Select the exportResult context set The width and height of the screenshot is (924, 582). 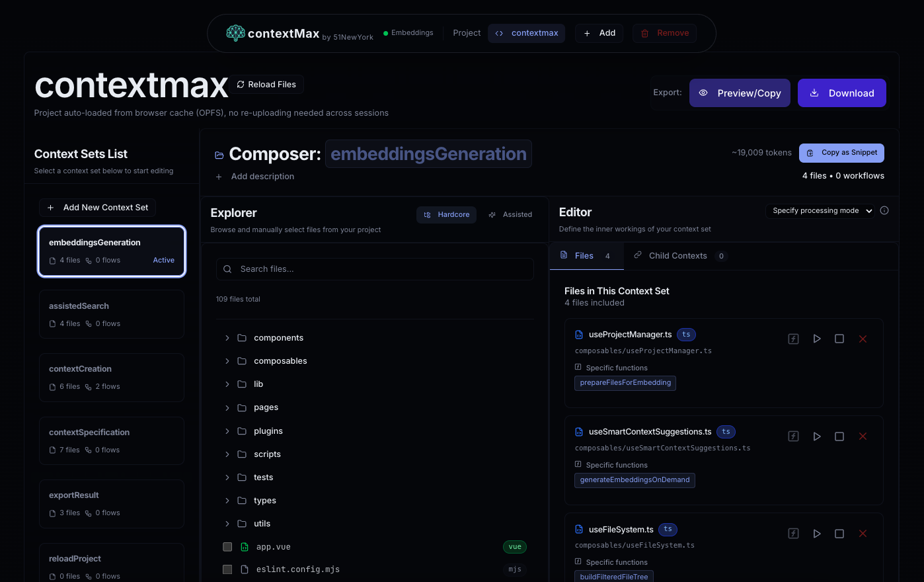click(112, 504)
